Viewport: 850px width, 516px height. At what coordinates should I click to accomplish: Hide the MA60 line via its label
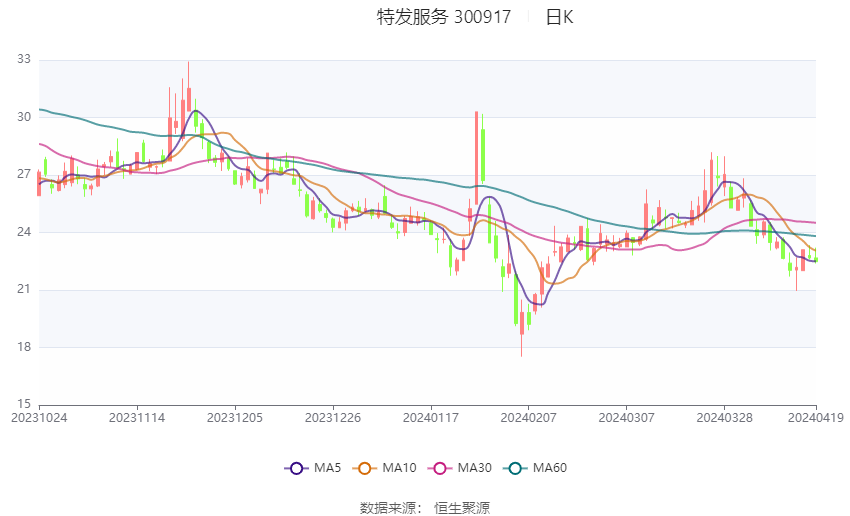550,468
